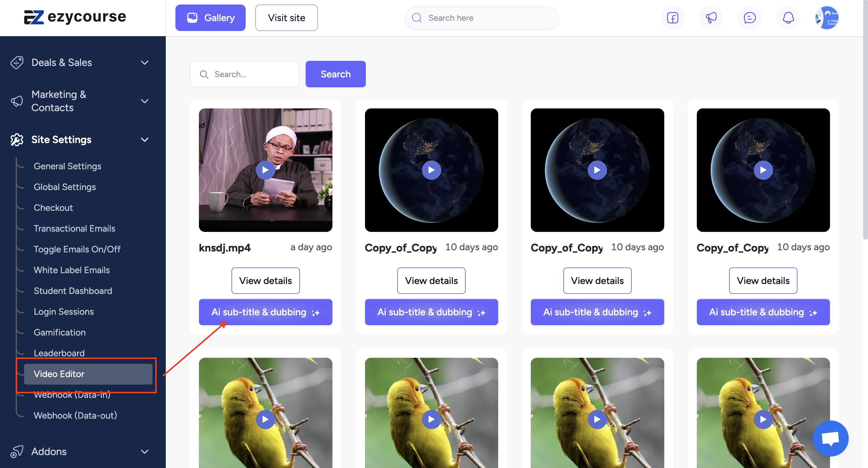Image resolution: width=868 pixels, height=468 pixels.
Task: Open the Facebook integration icon
Action: tap(672, 17)
